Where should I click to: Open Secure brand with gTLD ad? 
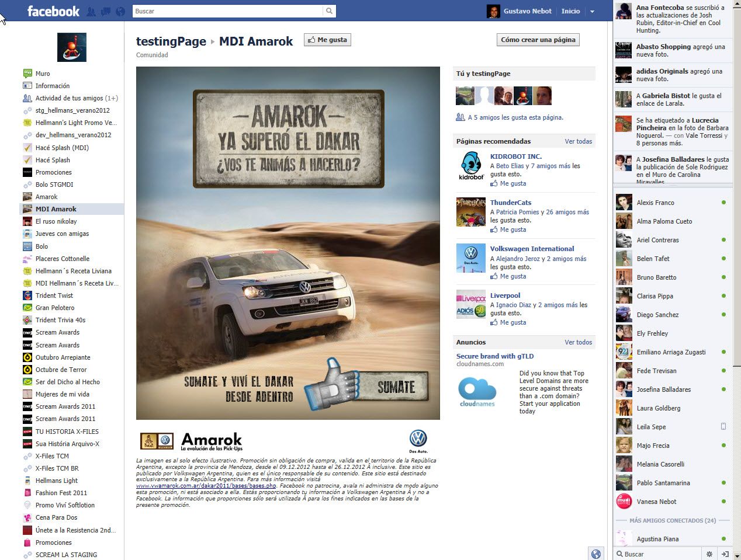point(495,356)
